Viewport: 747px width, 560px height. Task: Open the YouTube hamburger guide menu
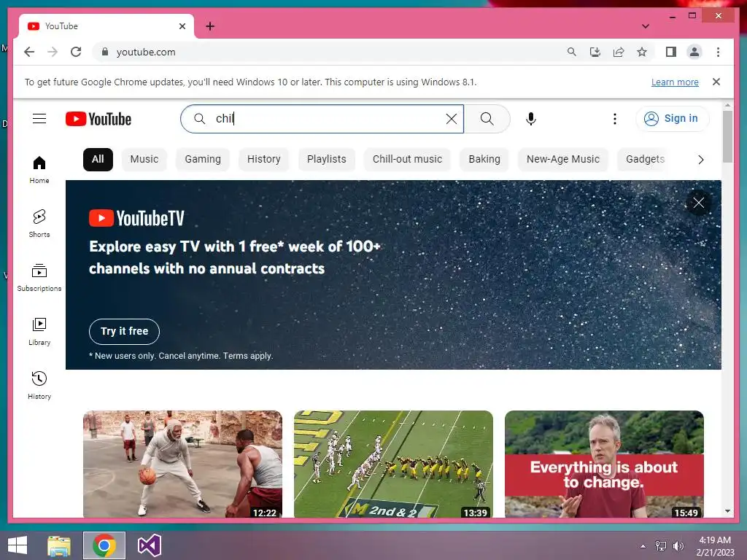(x=39, y=119)
